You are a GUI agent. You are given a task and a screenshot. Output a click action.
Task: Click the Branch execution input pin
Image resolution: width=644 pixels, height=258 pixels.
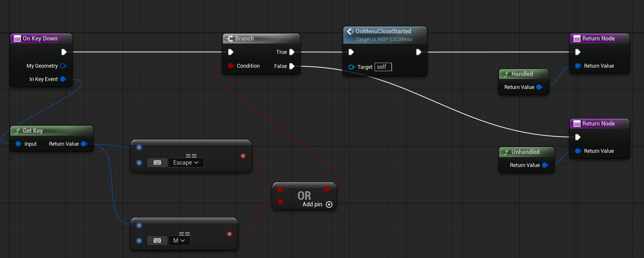[x=231, y=52]
